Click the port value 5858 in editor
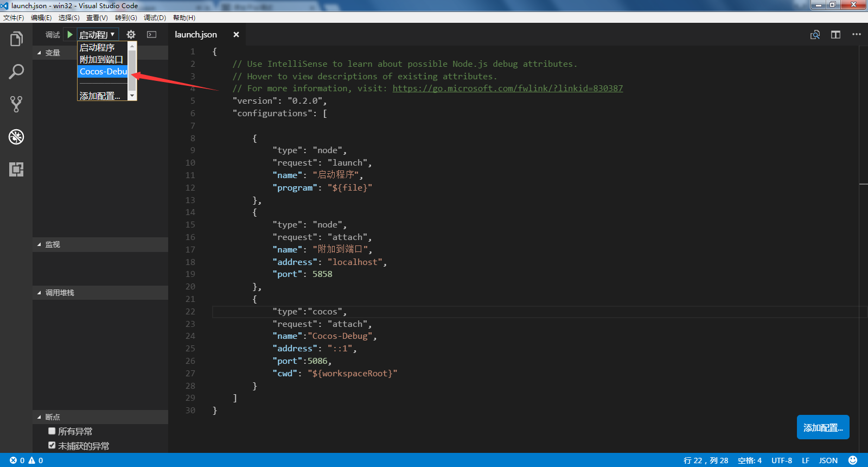 tap(322, 274)
